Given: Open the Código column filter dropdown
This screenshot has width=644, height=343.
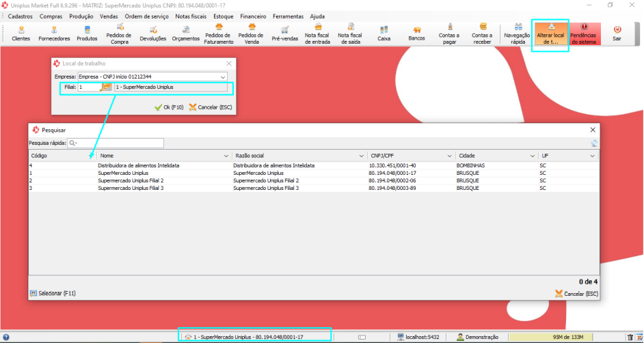Looking at the screenshot, I should tap(91, 156).
